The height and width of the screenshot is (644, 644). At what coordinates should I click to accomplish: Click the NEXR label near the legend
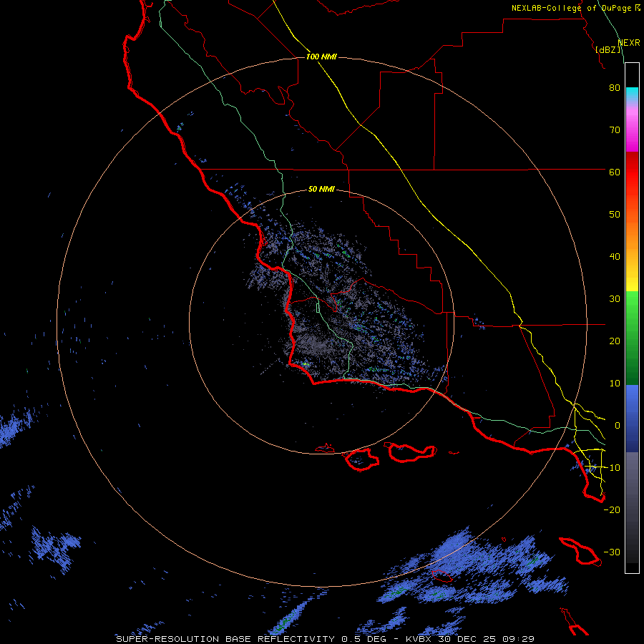629,43
